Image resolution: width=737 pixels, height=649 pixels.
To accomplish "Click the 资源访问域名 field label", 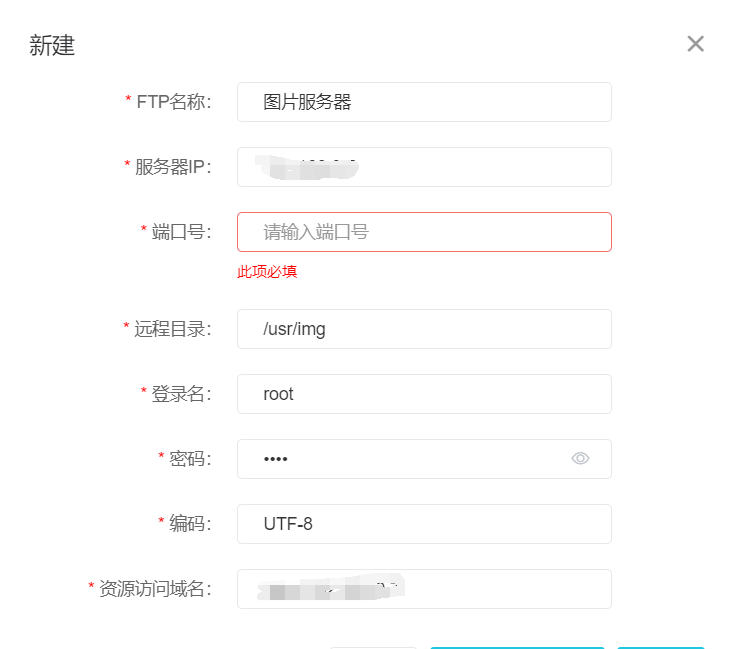I will [x=155, y=589].
